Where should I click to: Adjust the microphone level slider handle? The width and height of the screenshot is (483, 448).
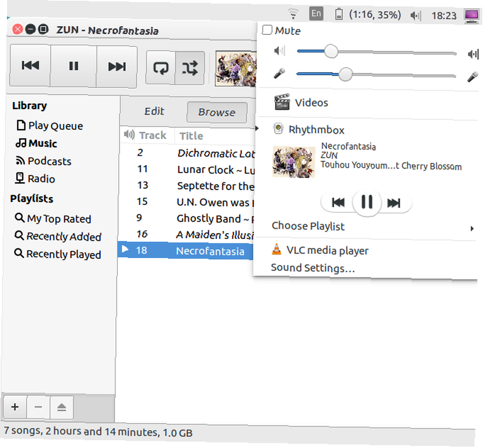coord(345,74)
